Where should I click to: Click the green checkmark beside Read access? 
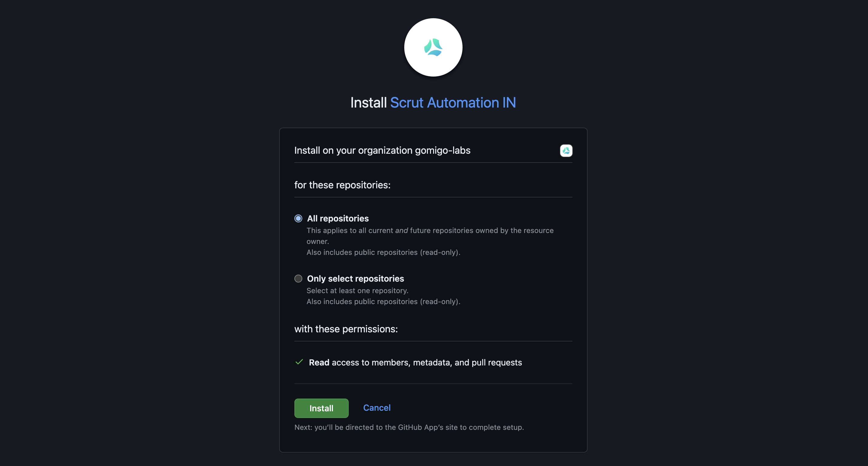pos(299,362)
